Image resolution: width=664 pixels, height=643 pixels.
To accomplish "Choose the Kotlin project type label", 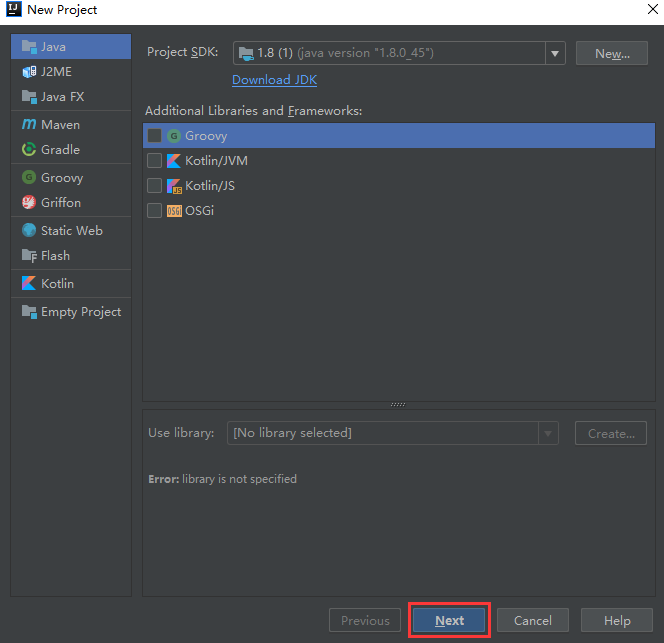I will click(x=58, y=283).
